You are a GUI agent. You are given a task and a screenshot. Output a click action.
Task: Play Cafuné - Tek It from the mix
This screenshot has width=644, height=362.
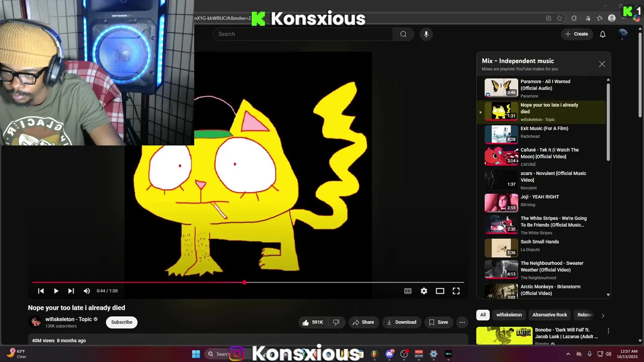541,156
